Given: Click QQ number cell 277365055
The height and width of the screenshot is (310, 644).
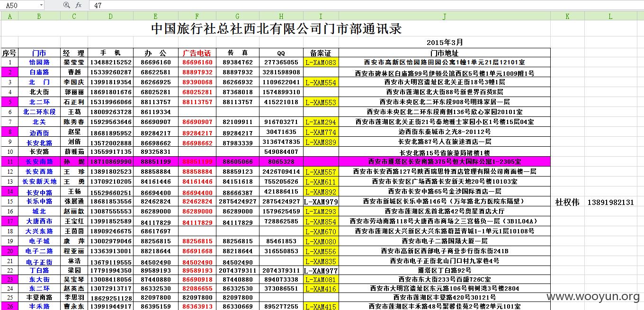Looking at the screenshot, I should (x=281, y=62).
